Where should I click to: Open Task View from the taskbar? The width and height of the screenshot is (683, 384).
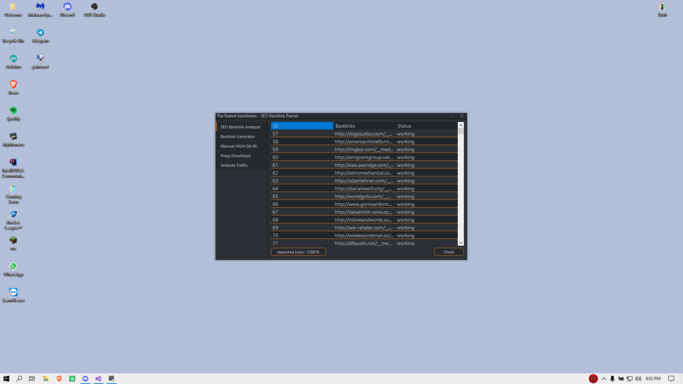(x=32, y=379)
